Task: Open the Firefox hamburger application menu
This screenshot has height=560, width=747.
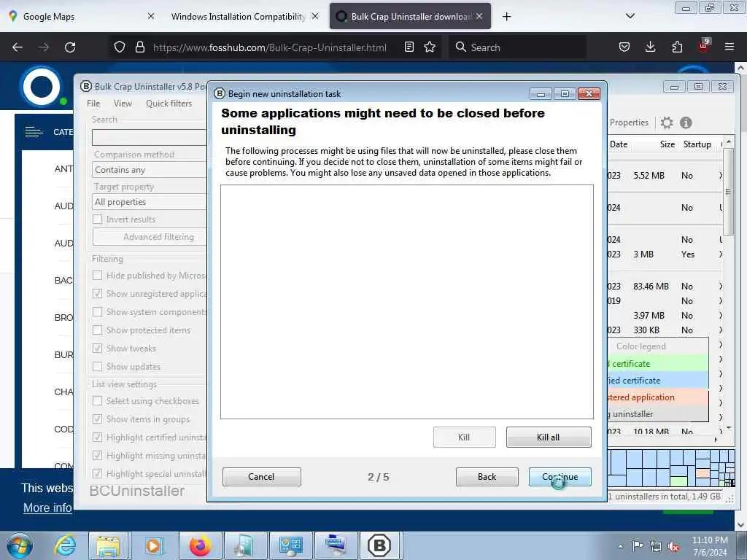Action: click(x=729, y=47)
